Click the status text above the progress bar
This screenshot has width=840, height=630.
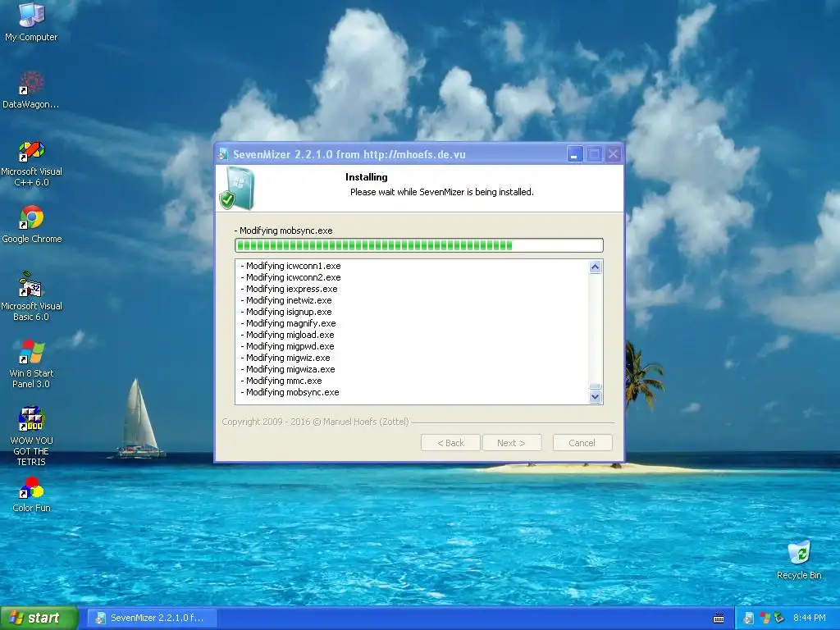point(283,231)
